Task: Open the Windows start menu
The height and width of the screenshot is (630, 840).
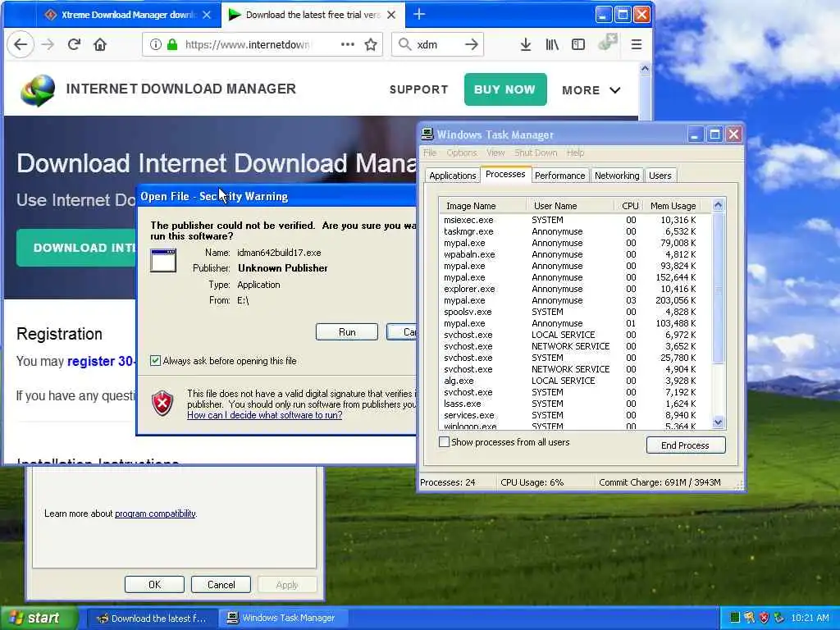Action: pyautogui.click(x=39, y=619)
